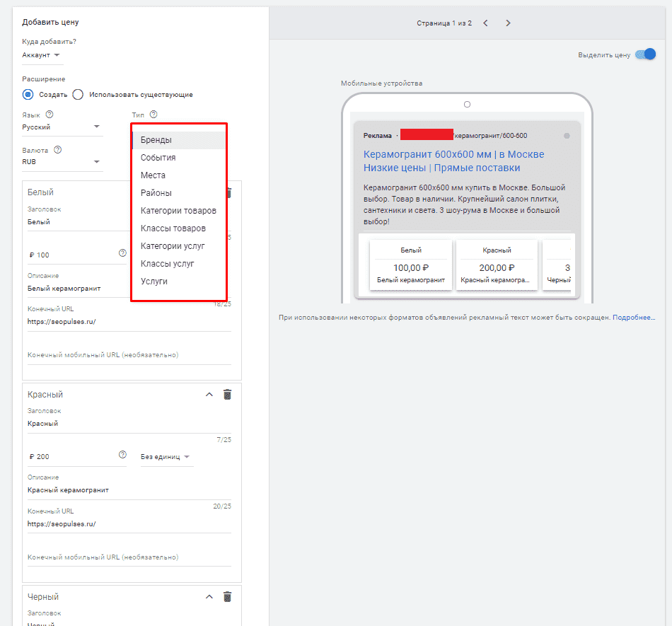
Task: Choose События from the type list
Action: (179, 158)
